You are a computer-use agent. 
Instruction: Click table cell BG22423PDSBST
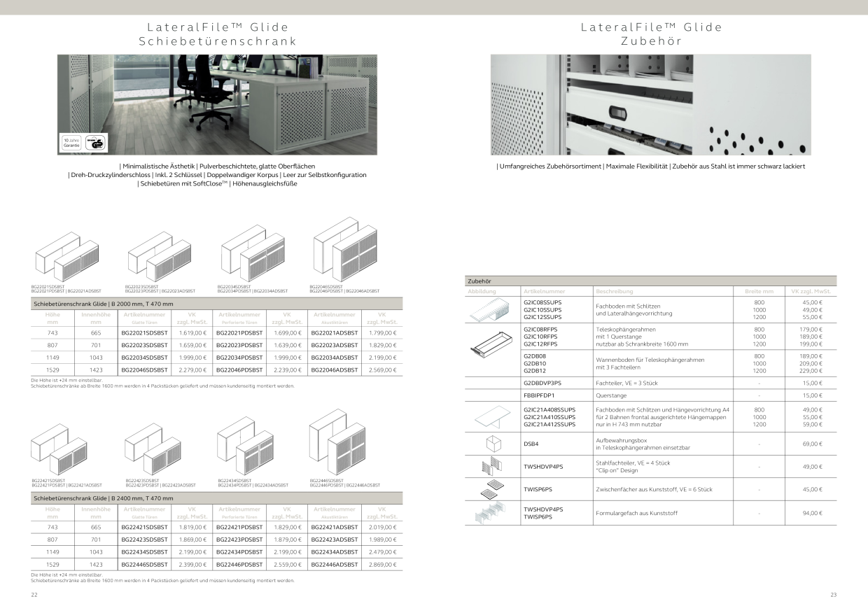tap(239, 540)
